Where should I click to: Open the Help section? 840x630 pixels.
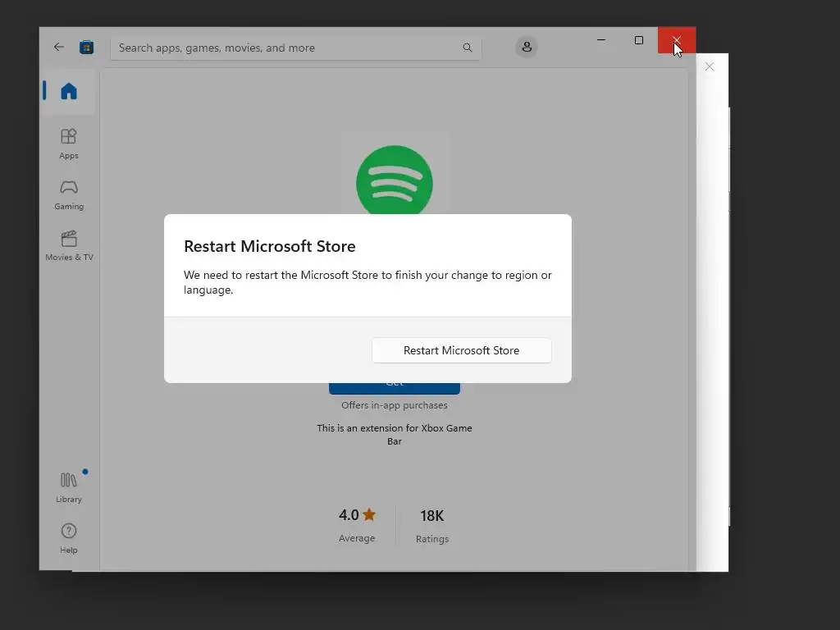click(69, 538)
